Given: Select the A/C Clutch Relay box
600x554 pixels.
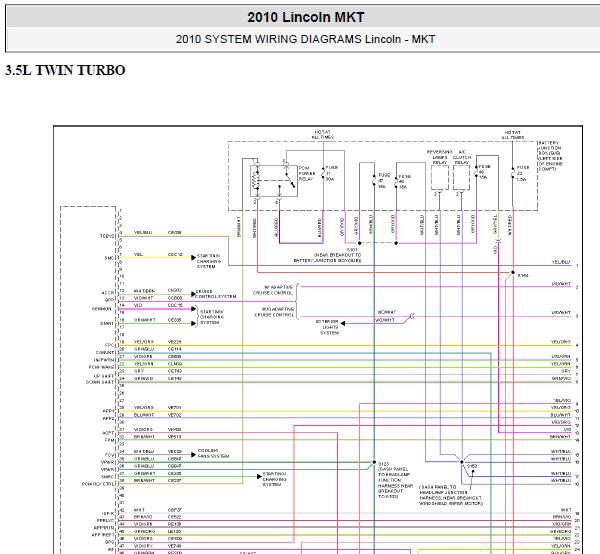Looking at the screenshot, I should [461, 178].
